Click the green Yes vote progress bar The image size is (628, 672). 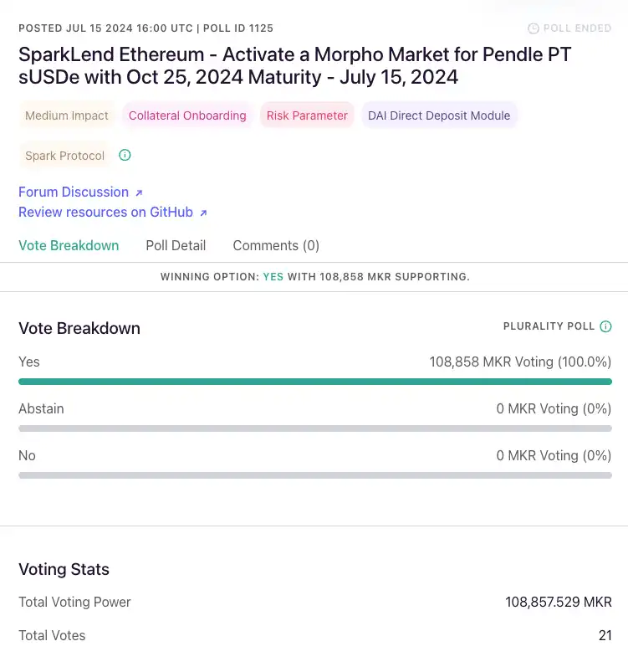[314, 382]
